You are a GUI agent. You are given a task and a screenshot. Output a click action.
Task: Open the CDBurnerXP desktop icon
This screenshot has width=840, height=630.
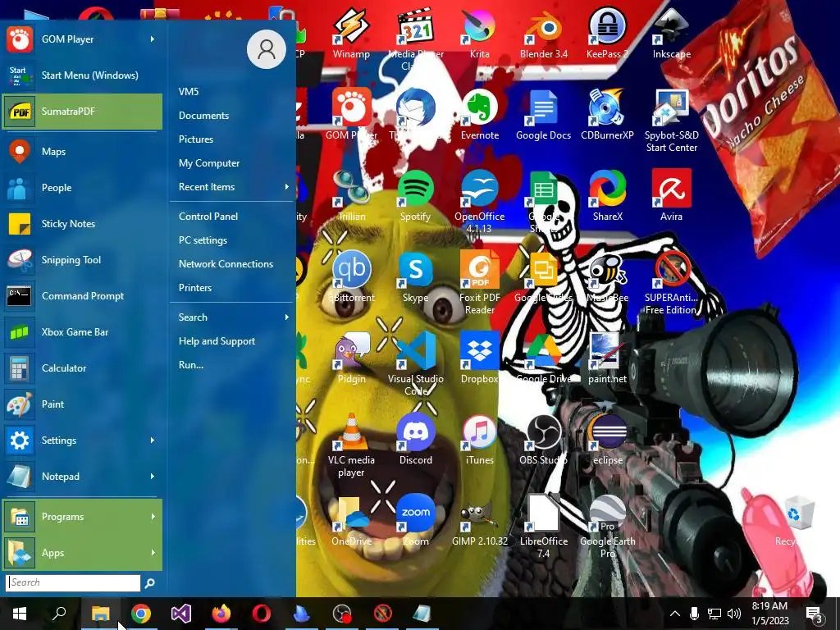coord(608,115)
